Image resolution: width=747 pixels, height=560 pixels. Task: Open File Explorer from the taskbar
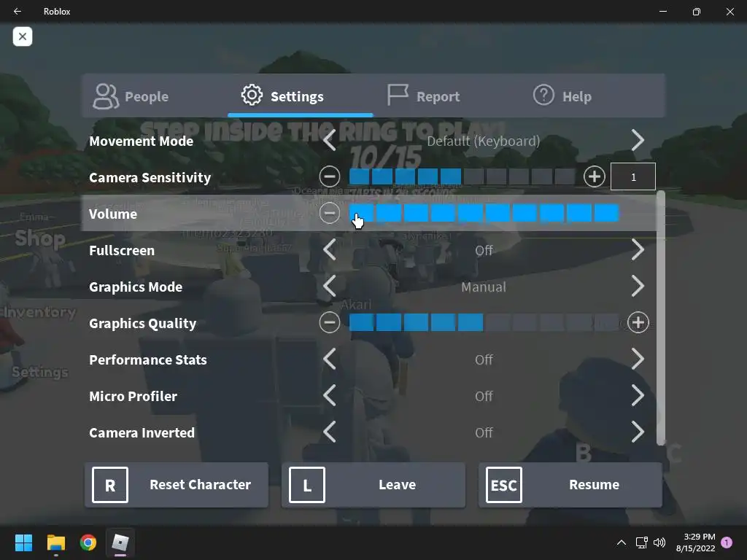tap(55, 542)
